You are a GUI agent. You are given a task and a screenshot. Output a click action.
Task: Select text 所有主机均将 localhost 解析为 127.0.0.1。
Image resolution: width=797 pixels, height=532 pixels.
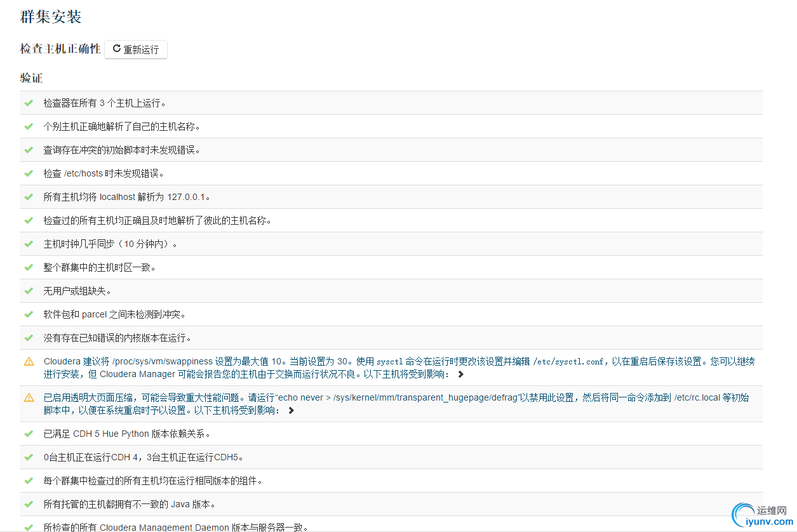[127, 197]
